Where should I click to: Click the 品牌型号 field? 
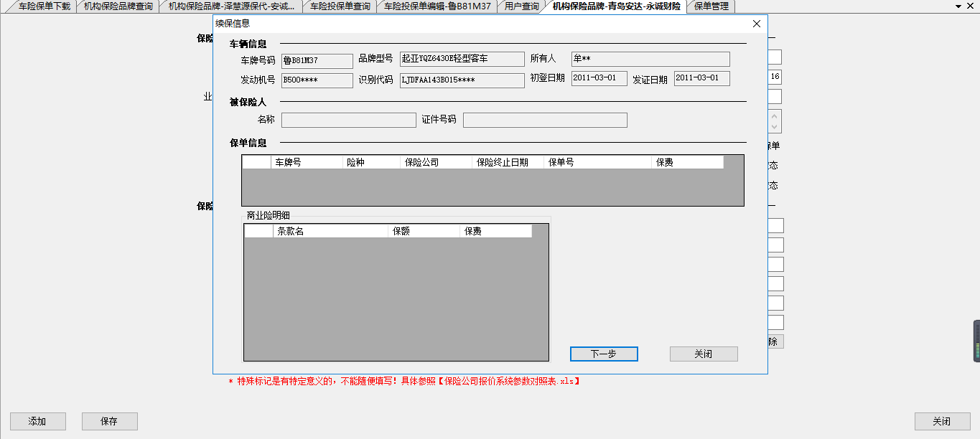[x=462, y=59]
